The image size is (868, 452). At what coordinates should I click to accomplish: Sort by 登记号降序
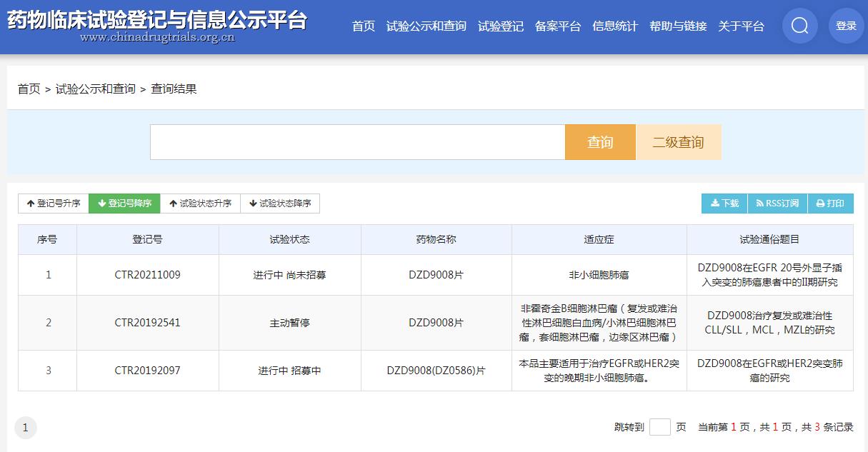[124, 204]
